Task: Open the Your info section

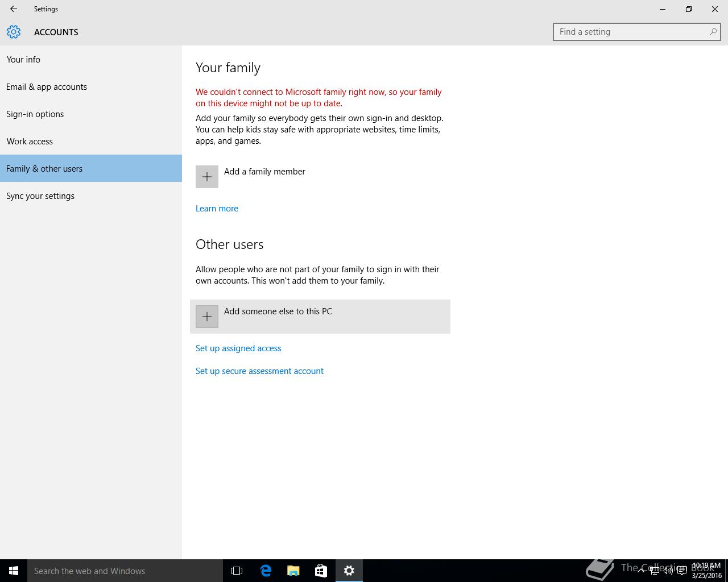Action: coord(91,59)
